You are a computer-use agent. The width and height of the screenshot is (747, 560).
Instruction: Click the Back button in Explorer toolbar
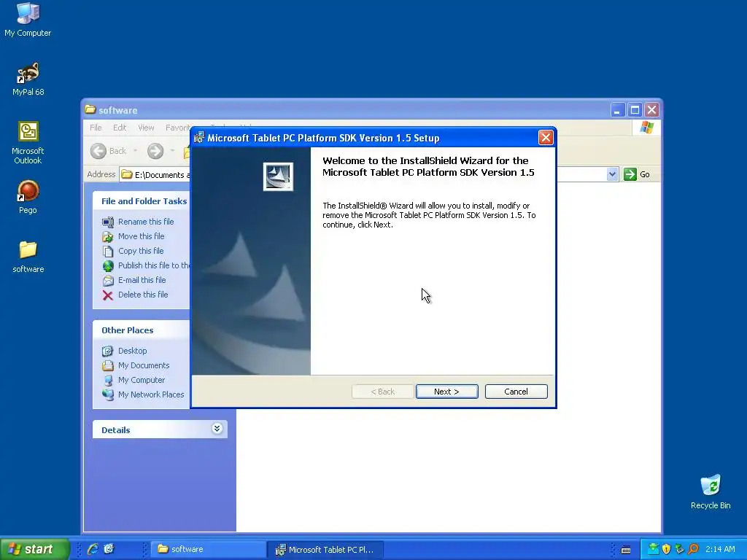pos(108,151)
